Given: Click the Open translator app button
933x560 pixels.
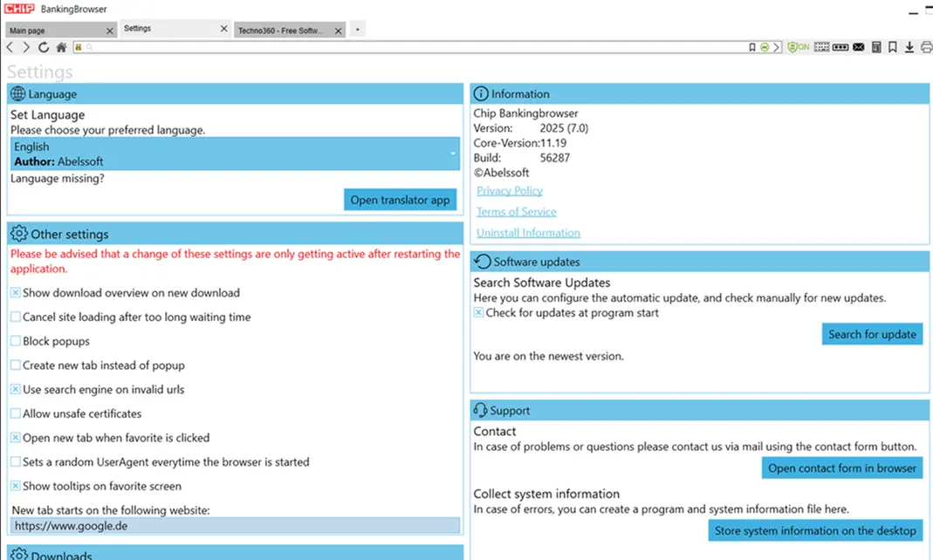Looking at the screenshot, I should [400, 200].
